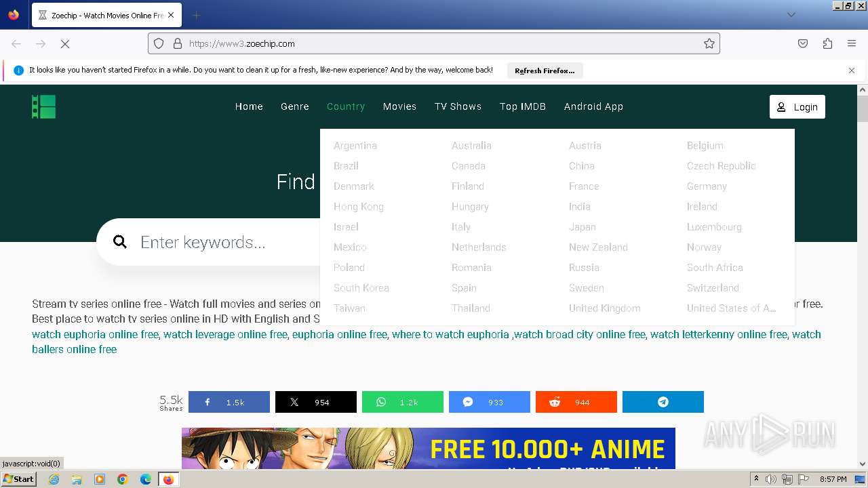Select Germany in the country list
The height and width of the screenshot is (488, 868).
point(707,186)
